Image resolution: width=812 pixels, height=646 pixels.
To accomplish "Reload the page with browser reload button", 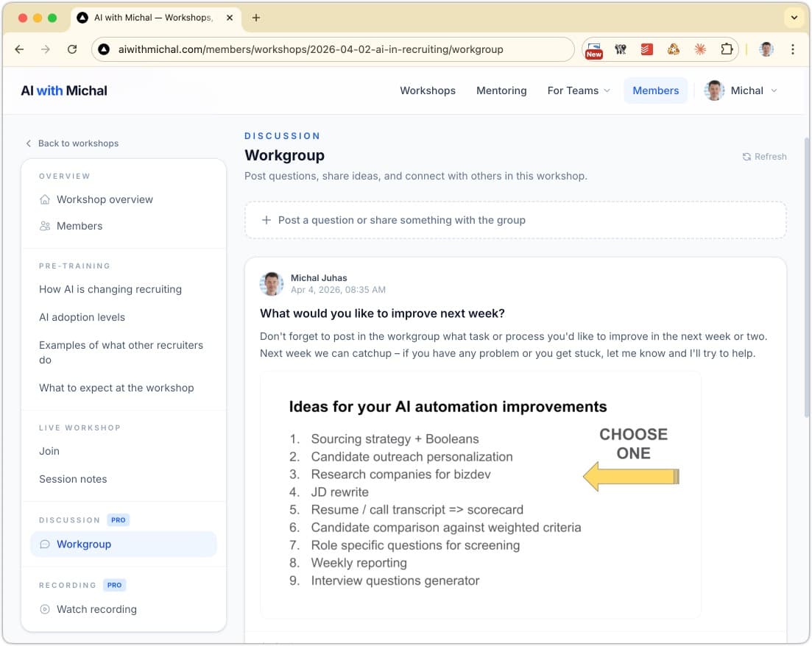I will click(72, 49).
